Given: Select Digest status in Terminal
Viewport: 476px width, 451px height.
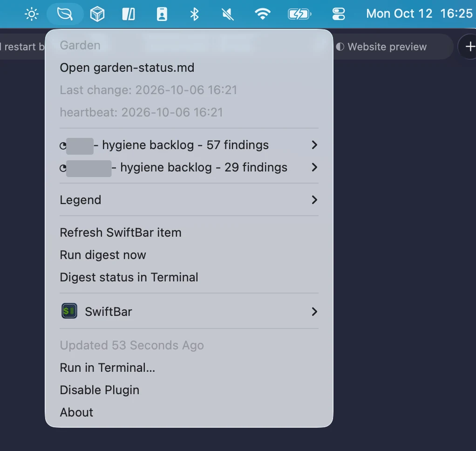Looking at the screenshot, I should click(189, 277).
